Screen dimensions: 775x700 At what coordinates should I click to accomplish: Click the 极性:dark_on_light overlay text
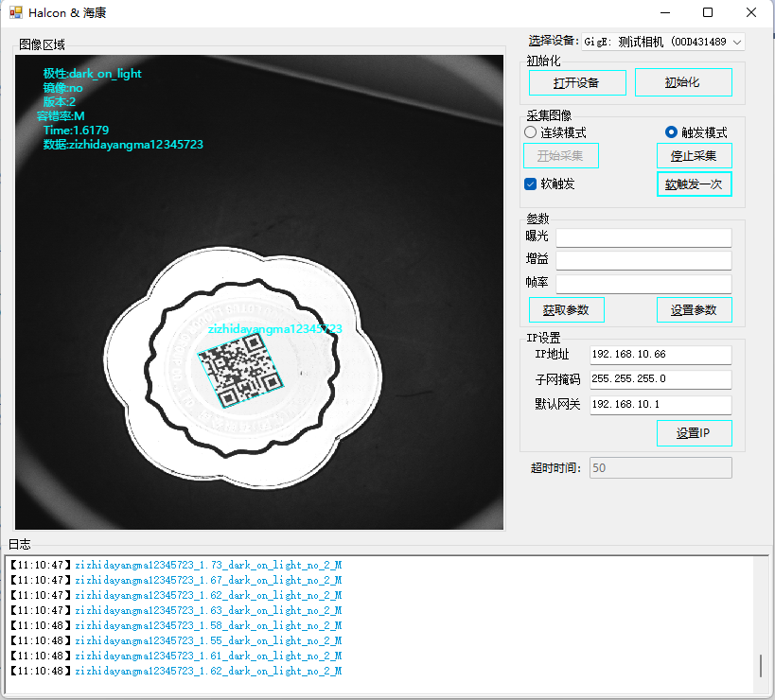92,74
